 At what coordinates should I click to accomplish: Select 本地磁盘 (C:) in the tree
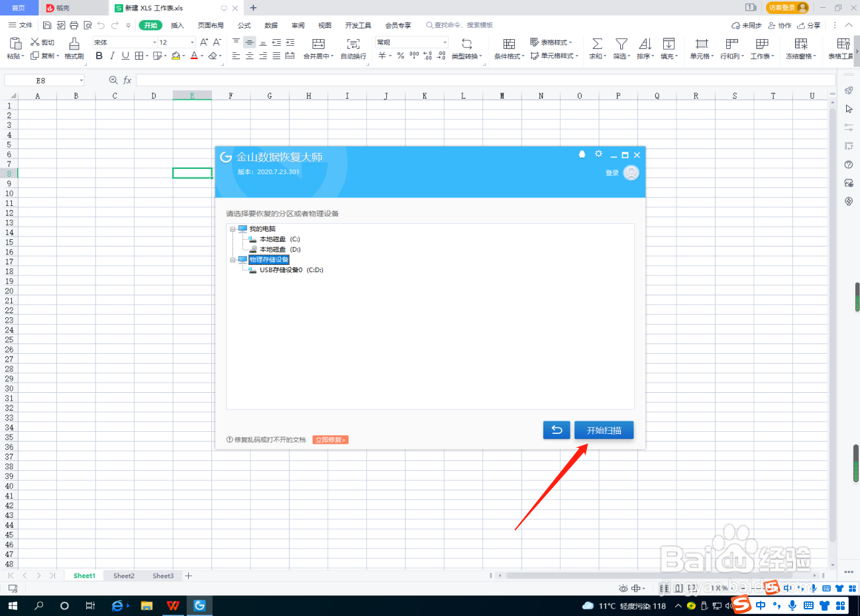pyautogui.click(x=280, y=239)
